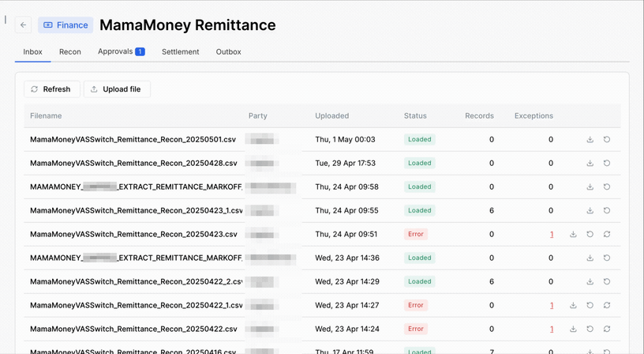Viewport: 644px width, 354px height.
Task: Click the Error status for Remittance_Recon_20250422_1.csv
Action: tap(416, 305)
